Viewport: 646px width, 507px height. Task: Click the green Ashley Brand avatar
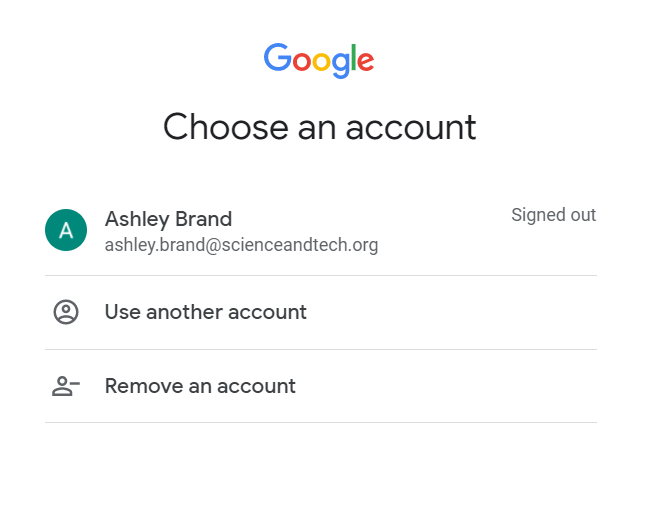point(66,230)
